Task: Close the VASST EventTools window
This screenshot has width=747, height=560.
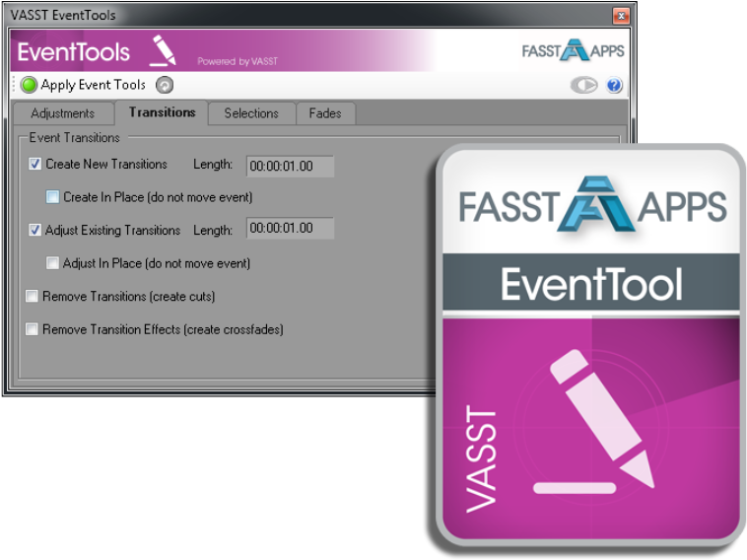Action: [621, 16]
